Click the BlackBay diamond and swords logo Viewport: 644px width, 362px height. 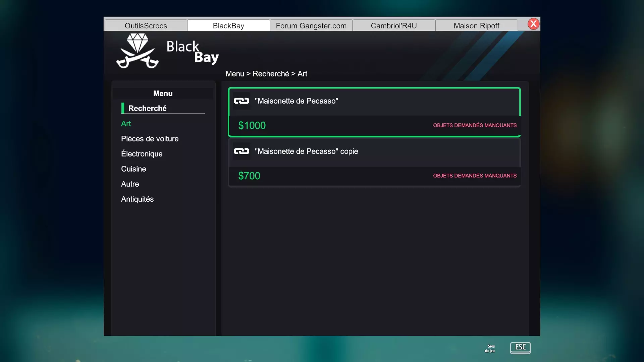pyautogui.click(x=138, y=51)
